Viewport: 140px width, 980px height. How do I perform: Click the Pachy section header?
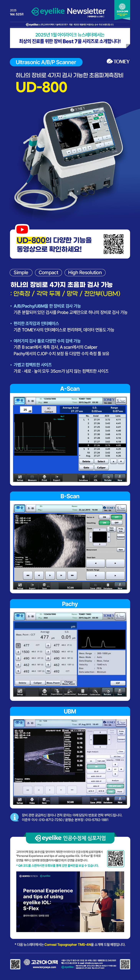pyautogui.click(x=70, y=604)
